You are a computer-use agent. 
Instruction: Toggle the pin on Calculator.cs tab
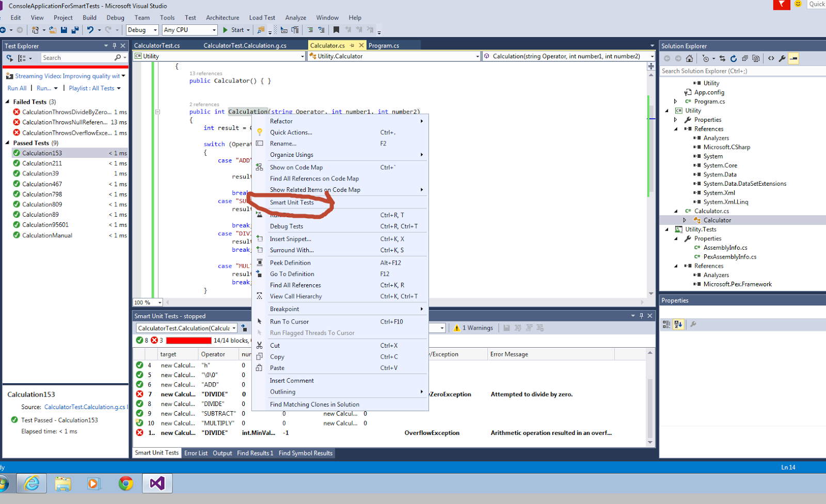[352, 45]
